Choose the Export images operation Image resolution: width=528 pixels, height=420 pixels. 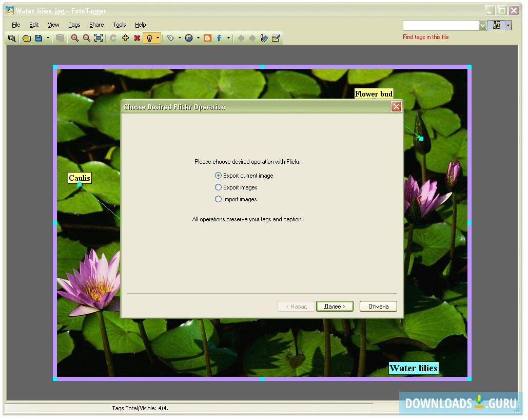[x=218, y=187]
